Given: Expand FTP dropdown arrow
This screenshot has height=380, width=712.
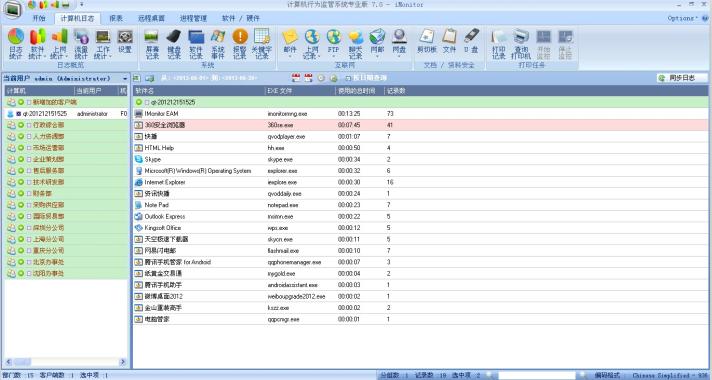Looking at the screenshot, I should [x=334, y=56].
